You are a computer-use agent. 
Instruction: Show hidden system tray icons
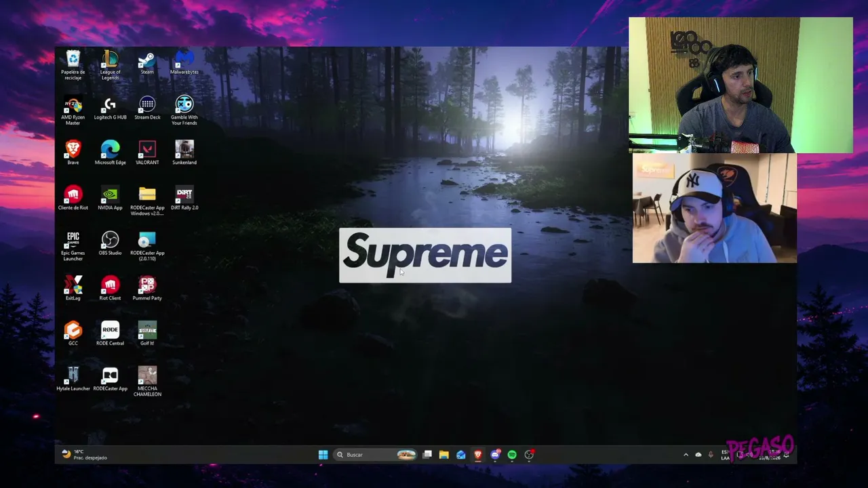pos(686,455)
